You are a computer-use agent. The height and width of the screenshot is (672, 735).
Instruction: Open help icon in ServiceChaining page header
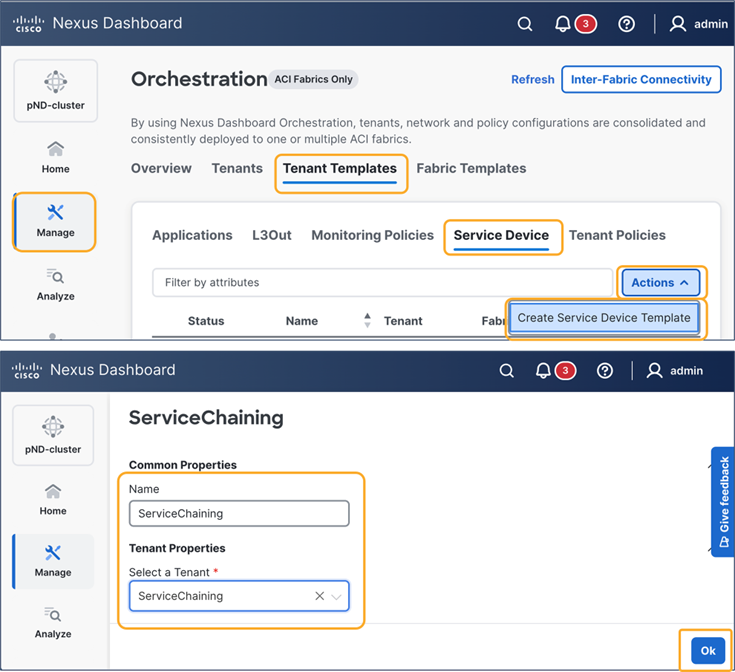point(605,371)
